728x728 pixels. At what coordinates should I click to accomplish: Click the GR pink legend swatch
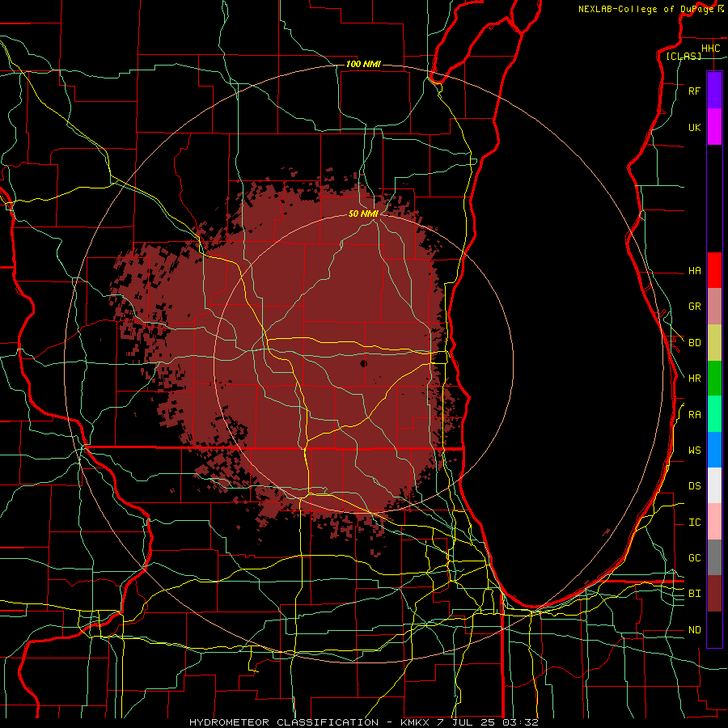click(714, 306)
